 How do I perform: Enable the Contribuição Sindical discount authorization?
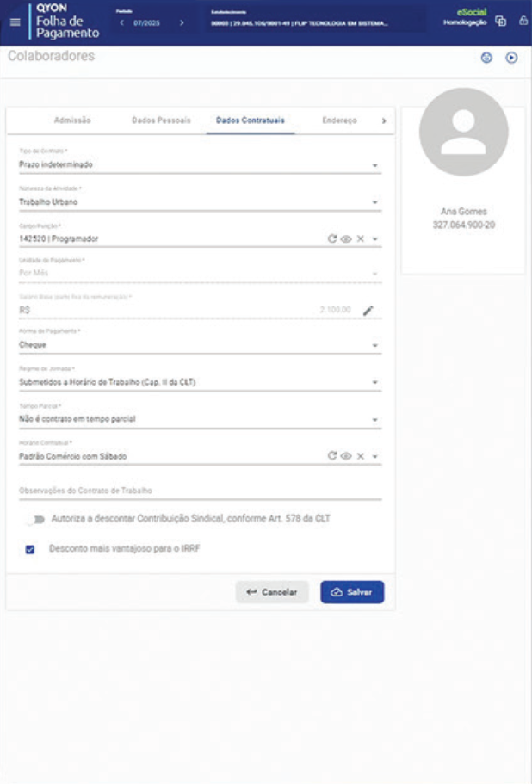pyautogui.click(x=35, y=519)
